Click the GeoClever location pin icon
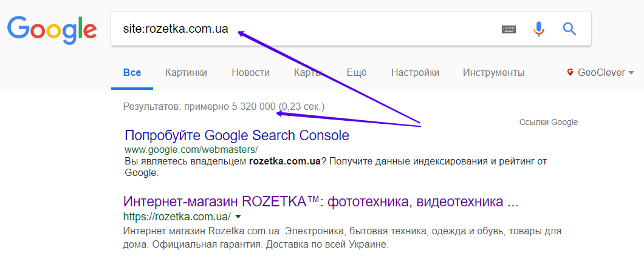This screenshot has height=264, width=644. coord(570,73)
